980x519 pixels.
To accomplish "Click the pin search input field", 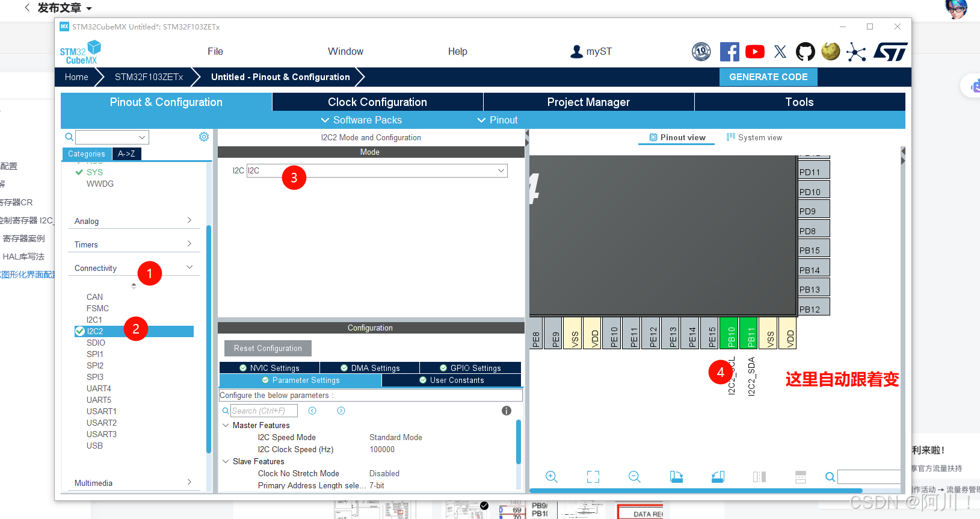I will pyautogui.click(x=869, y=477).
